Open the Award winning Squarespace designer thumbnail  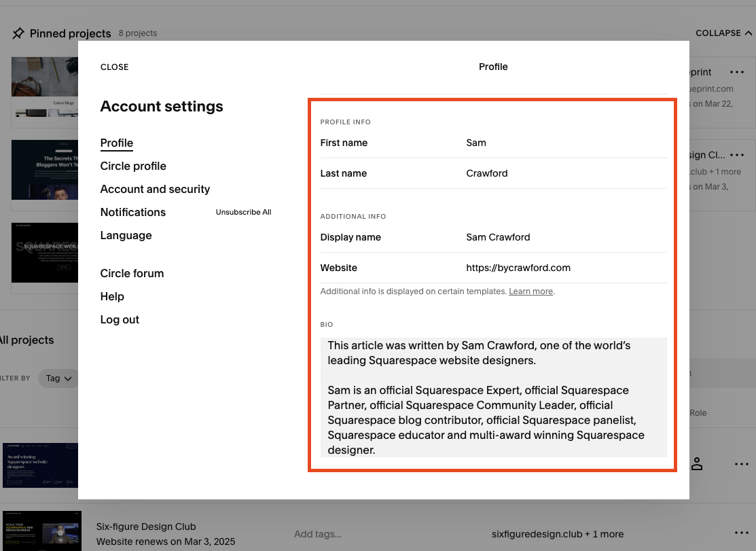click(41, 465)
